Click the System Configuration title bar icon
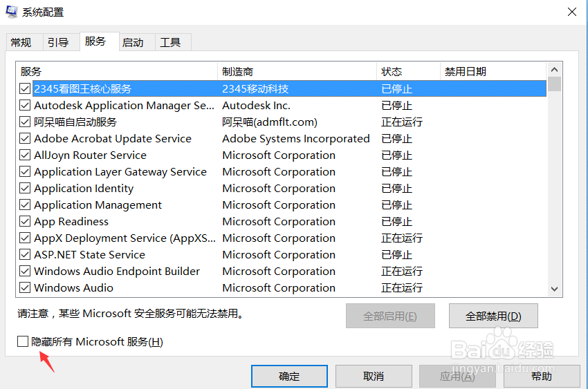588x389 pixels. [11, 12]
